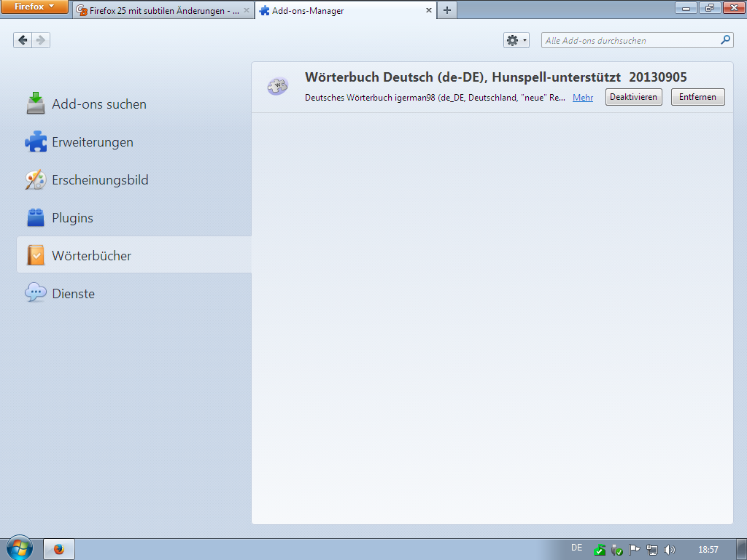The image size is (747, 560).
Task: Select the Wörterbücher category
Action: tap(134, 255)
